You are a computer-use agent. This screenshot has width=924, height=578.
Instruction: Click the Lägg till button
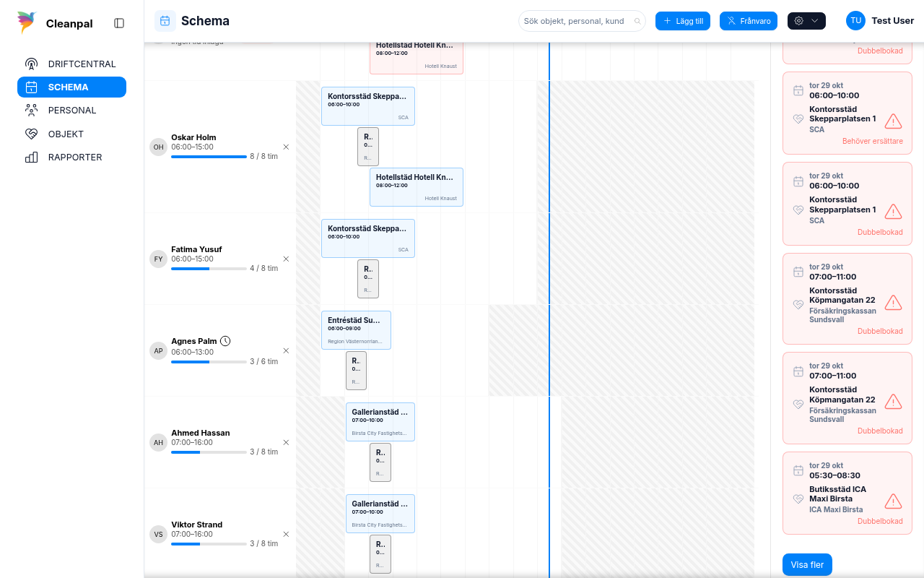(683, 21)
